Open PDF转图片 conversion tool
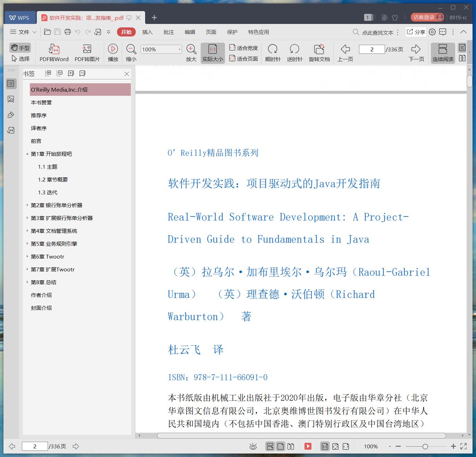 [x=87, y=53]
